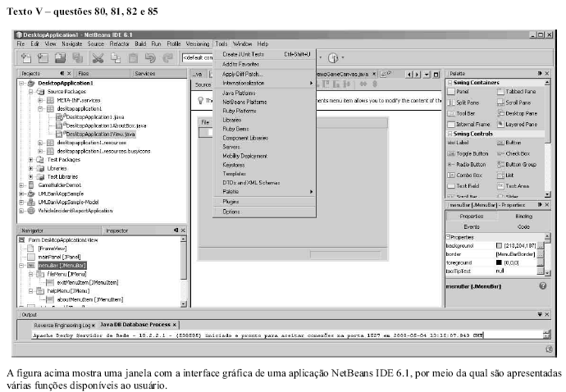Select Tool Bar in Palette
566x392 pixels.
click(x=461, y=113)
